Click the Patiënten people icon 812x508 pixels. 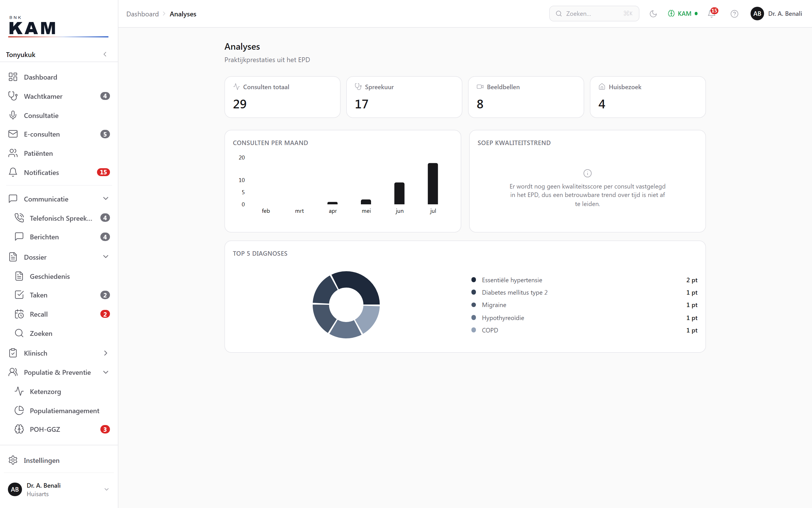tap(13, 153)
